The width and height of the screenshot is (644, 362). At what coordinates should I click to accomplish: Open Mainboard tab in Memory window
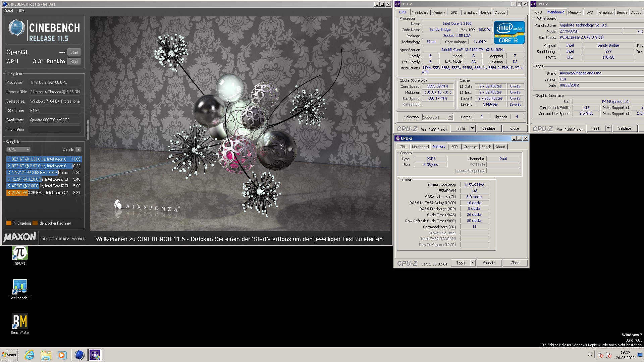[x=420, y=147]
